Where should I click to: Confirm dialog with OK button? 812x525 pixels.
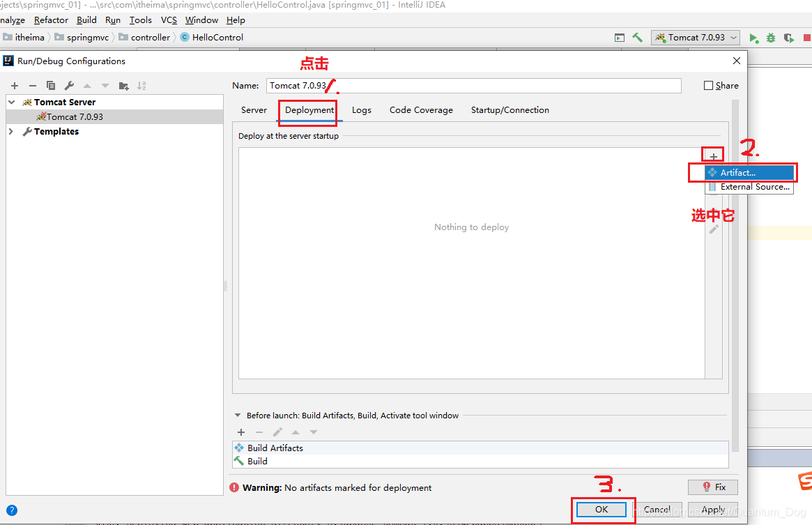click(602, 510)
